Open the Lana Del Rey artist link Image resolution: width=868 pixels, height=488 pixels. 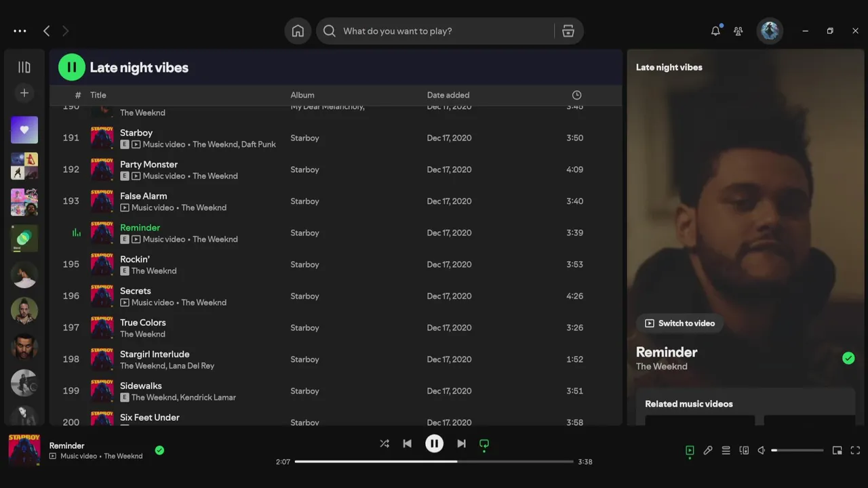[192, 366]
